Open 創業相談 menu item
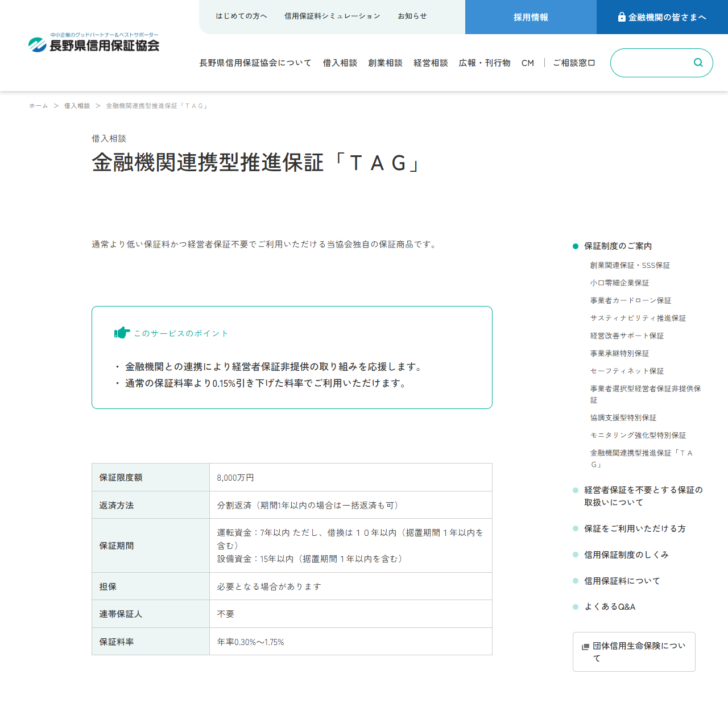This screenshot has width=728, height=711. [385, 63]
